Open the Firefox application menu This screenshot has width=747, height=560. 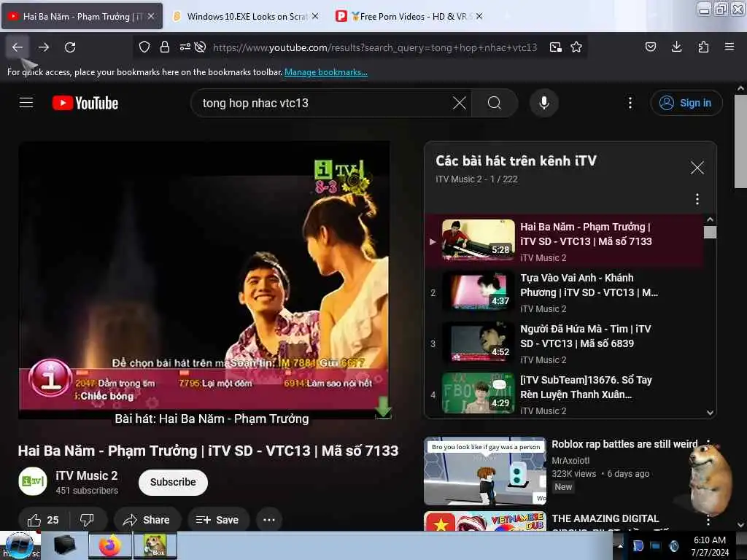pyautogui.click(x=729, y=47)
